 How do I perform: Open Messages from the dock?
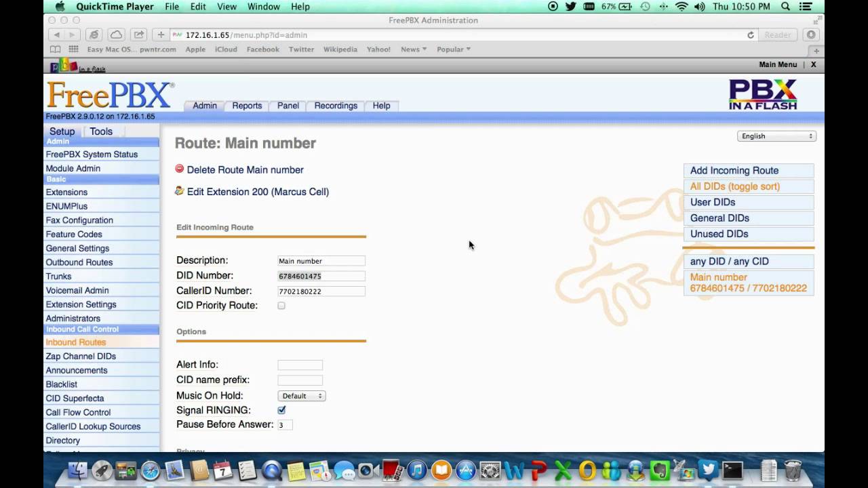click(x=344, y=470)
